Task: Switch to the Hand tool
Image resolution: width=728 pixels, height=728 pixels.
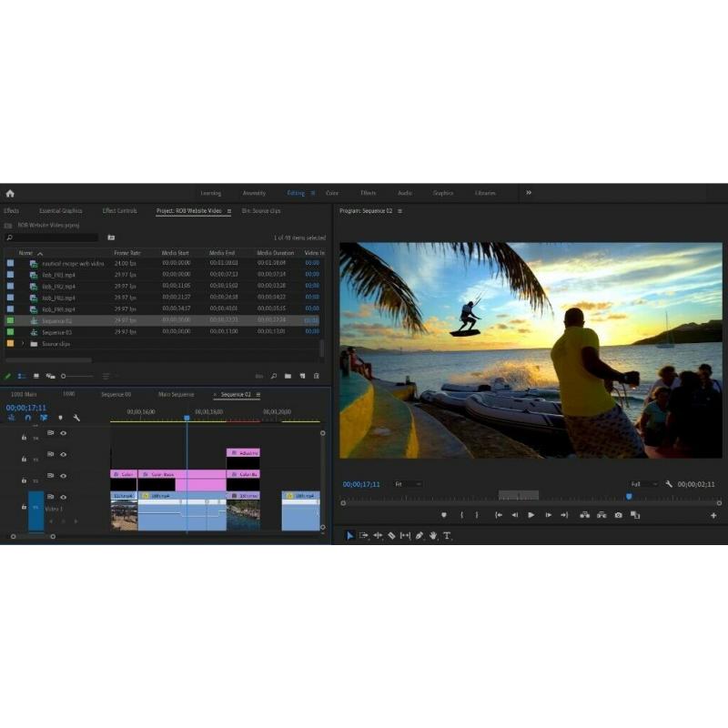Action: (x=433, y=536)
